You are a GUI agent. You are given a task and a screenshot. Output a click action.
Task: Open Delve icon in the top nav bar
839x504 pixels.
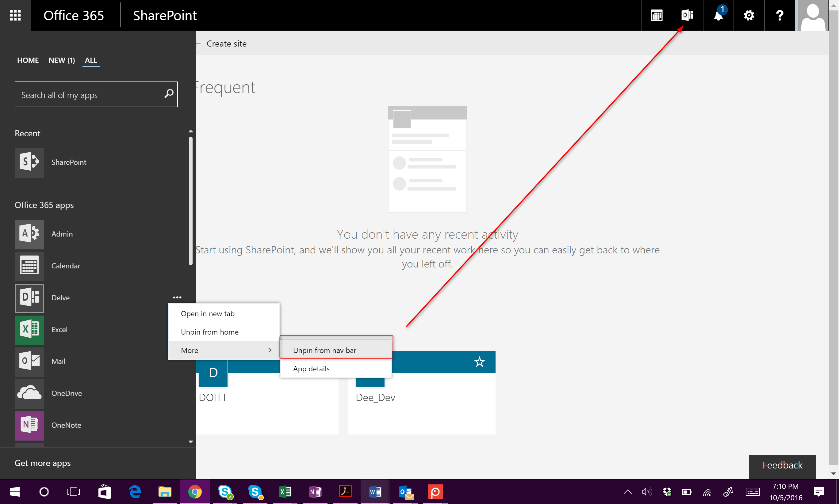click(x=687, y=15)
